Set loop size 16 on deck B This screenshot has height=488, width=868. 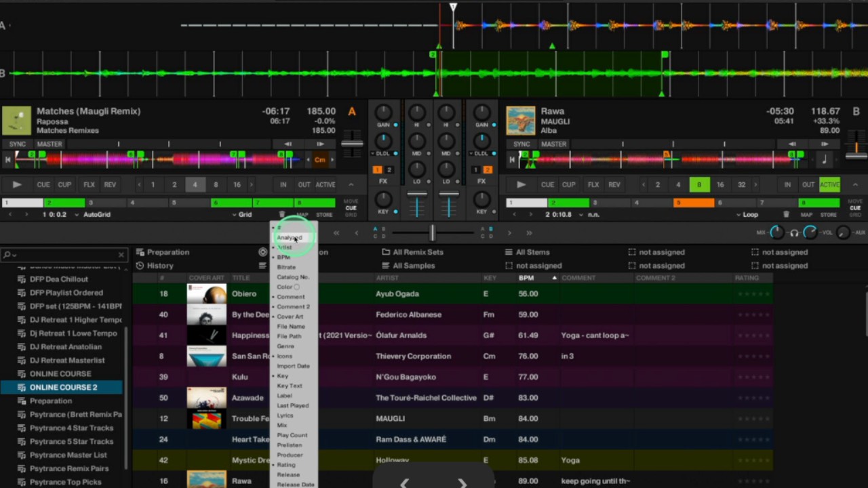[720, 184]
